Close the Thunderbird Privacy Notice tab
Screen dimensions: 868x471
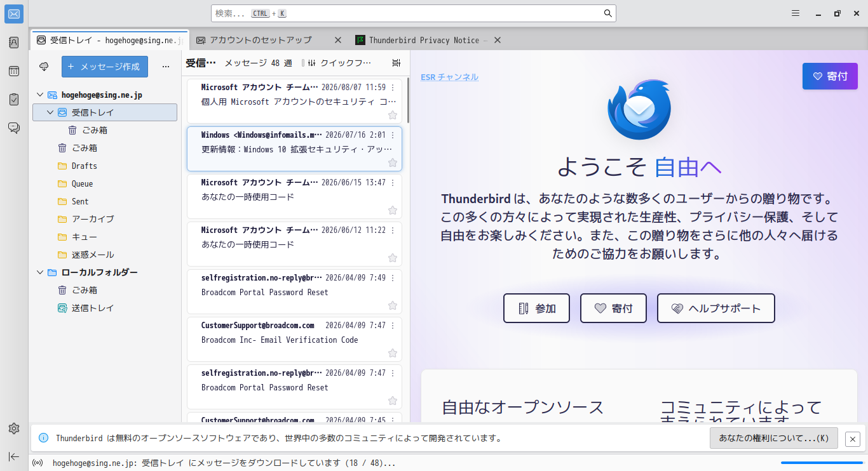[498, 40]
